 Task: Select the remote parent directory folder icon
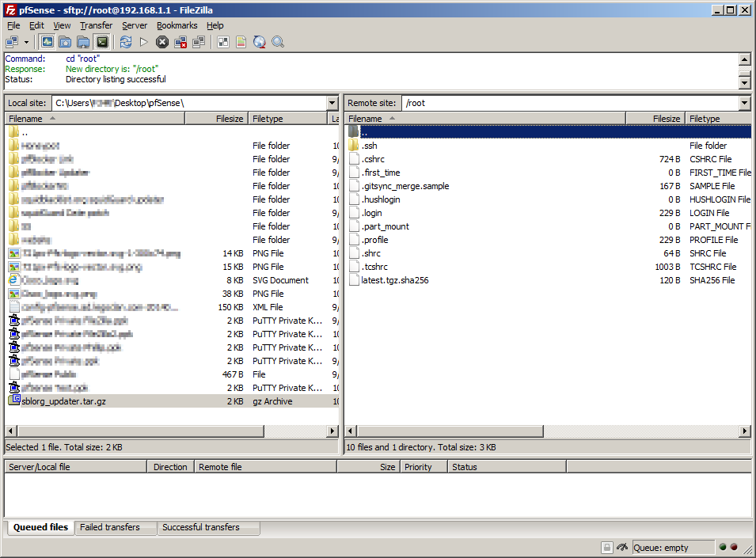[354, 131]
